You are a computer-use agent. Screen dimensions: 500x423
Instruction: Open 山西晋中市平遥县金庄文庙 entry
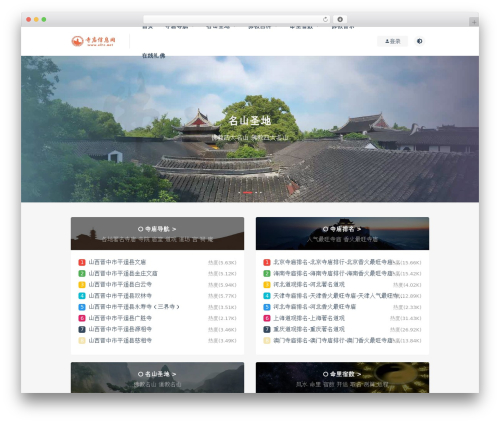123,273
